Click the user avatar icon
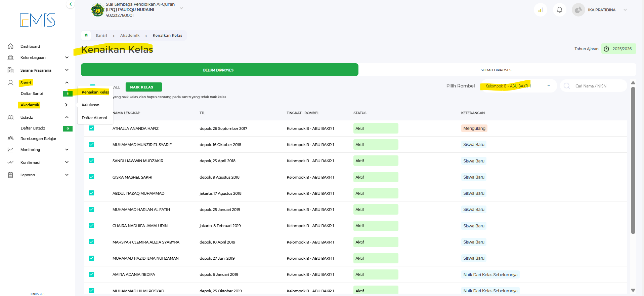Viewport: 644px width, 296px height. tap(578, 10)
